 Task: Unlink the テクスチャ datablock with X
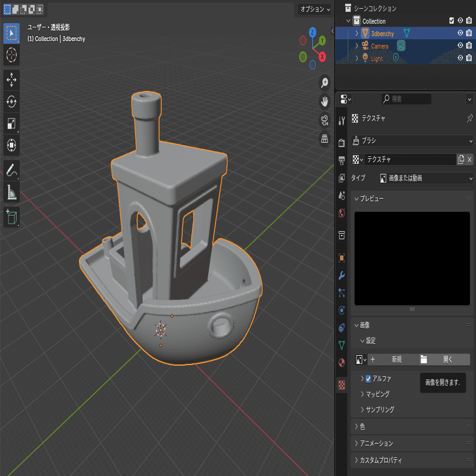click(x=469, y=159)
